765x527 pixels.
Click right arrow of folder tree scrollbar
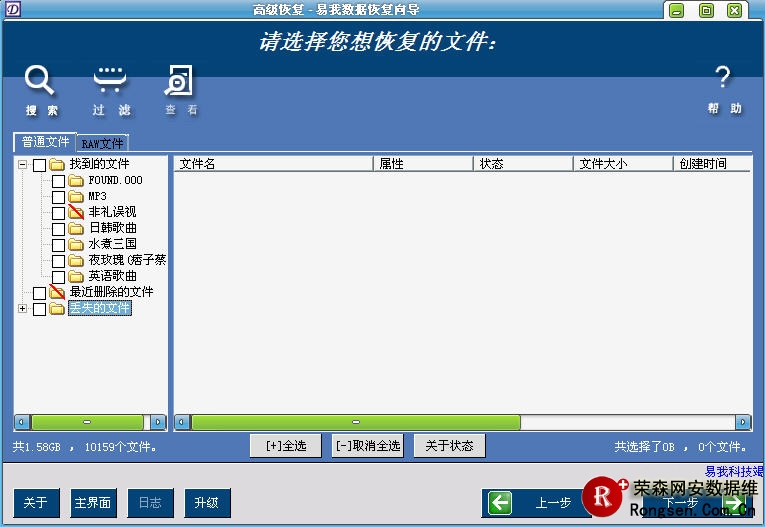click(x=157, y=422)
